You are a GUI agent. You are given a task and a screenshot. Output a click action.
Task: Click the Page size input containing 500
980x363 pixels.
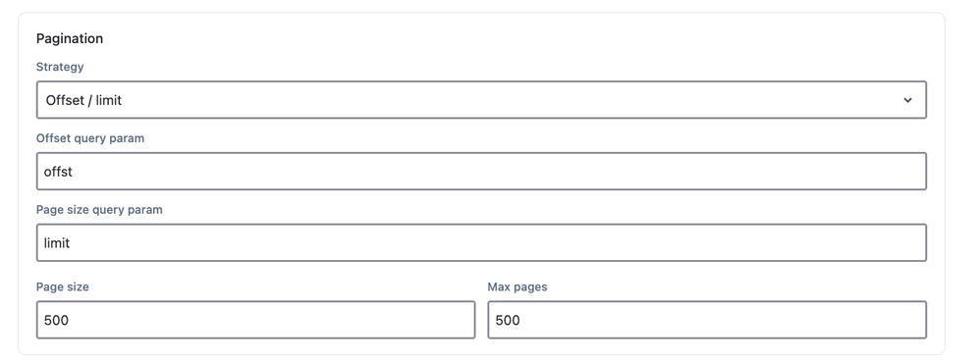tap(255, 320)
